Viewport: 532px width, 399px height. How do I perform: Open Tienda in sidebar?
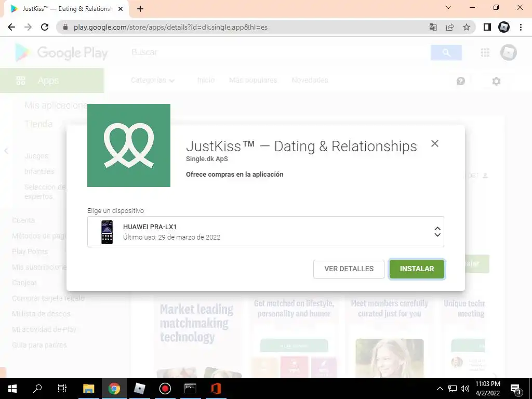(x=38, y=124)
